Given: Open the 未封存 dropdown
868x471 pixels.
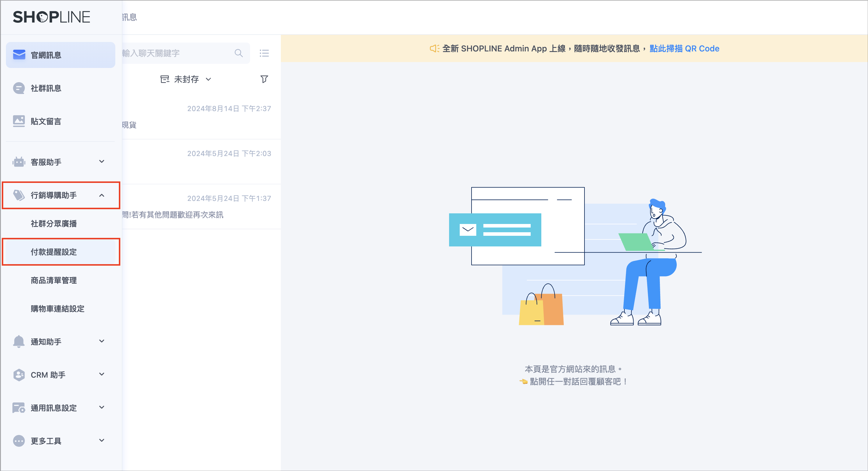Looking at the screenshot, I should click(186, 79).
